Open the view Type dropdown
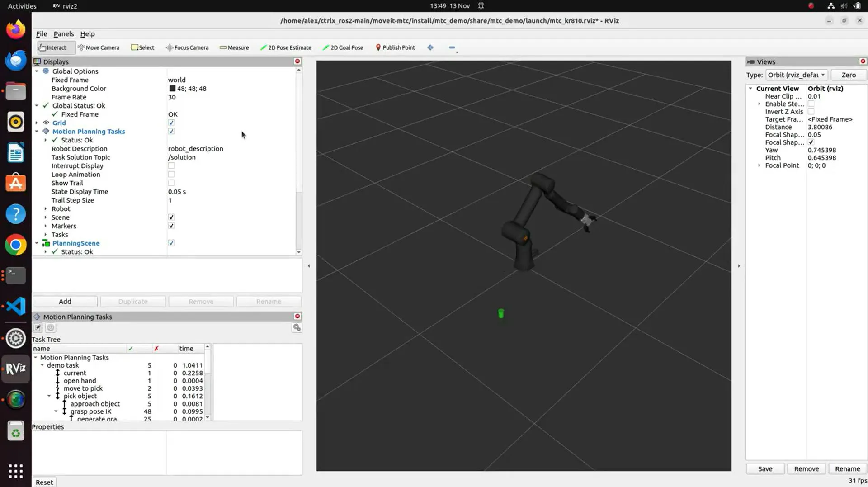Viewport: 868px width, 487px height. click(x=797, y=75)
